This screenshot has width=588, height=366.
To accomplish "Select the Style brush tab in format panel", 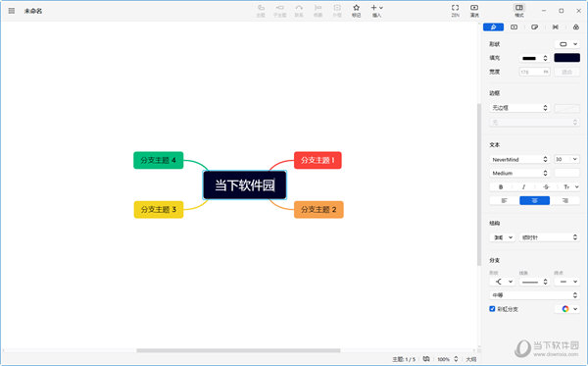I will pos(493,27).
